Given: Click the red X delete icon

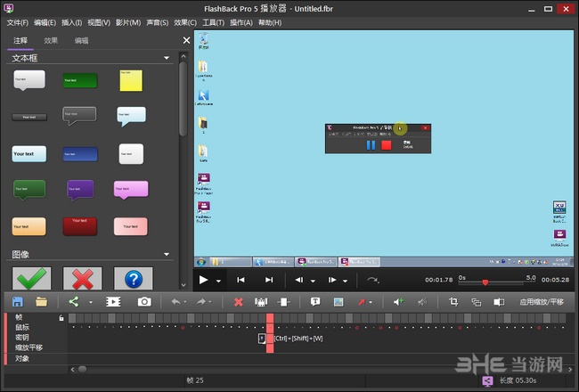Looking at the screenshot, I should (x=238, y=302).
